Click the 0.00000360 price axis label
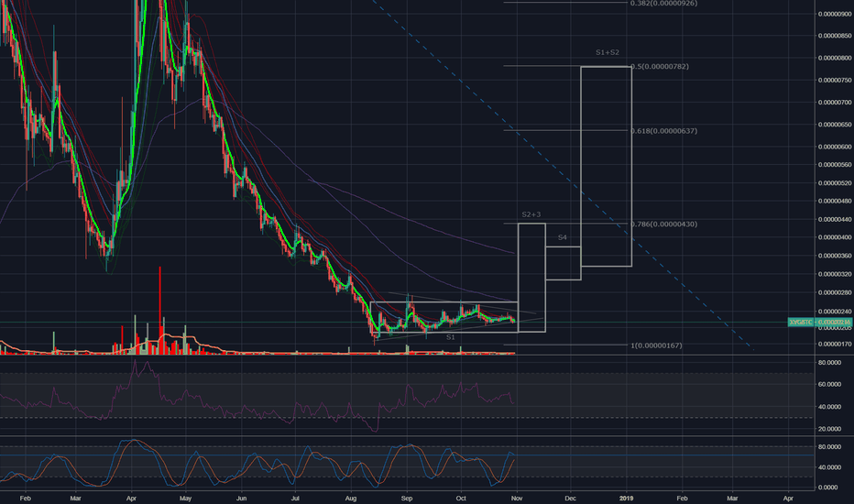Screen dimensions: 854x504 click(x=835, y=256)
